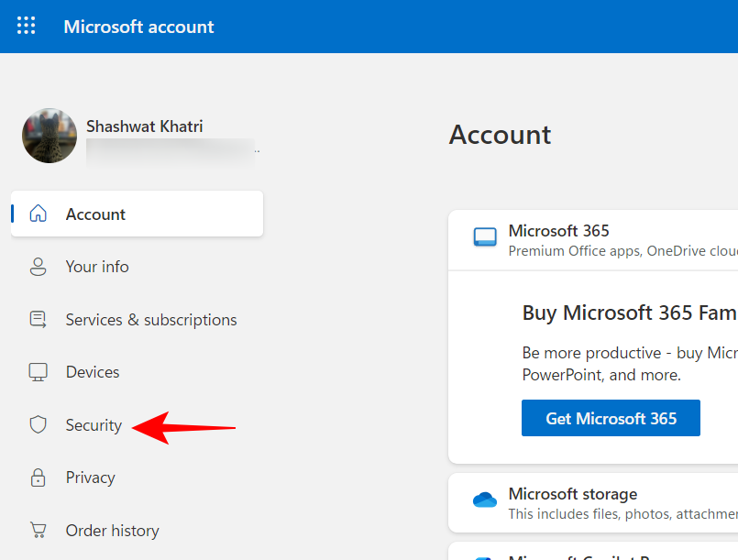Click the OneDrive cloud storage icon
This screenshot has height=560, width=738.
tap(485, 500)
